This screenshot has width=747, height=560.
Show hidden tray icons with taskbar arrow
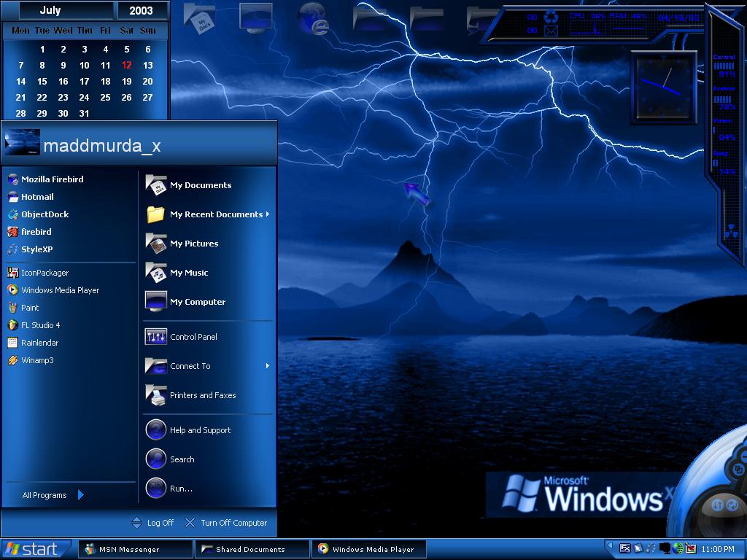coord(609,545)
